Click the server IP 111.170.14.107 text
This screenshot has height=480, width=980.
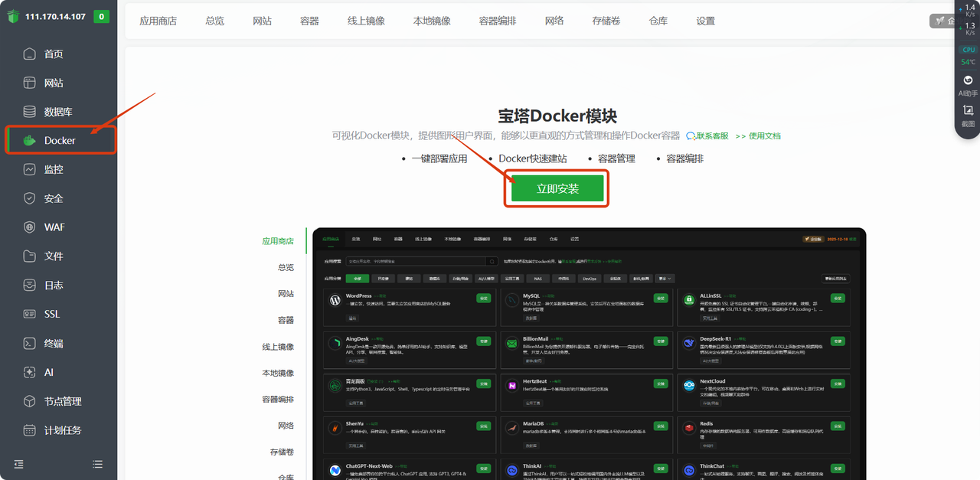tap(55, 17)
